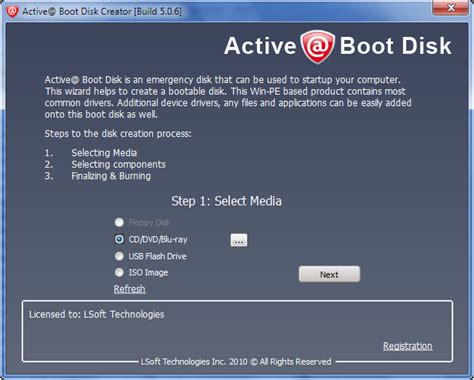Select the ISO Image radio button
474x380 pixels.
click(119, 272)
